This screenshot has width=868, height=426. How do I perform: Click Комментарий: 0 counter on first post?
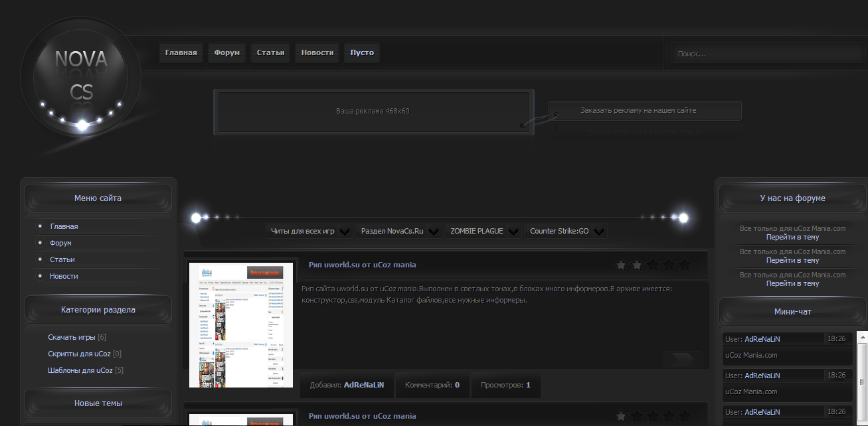click(432, 385)
